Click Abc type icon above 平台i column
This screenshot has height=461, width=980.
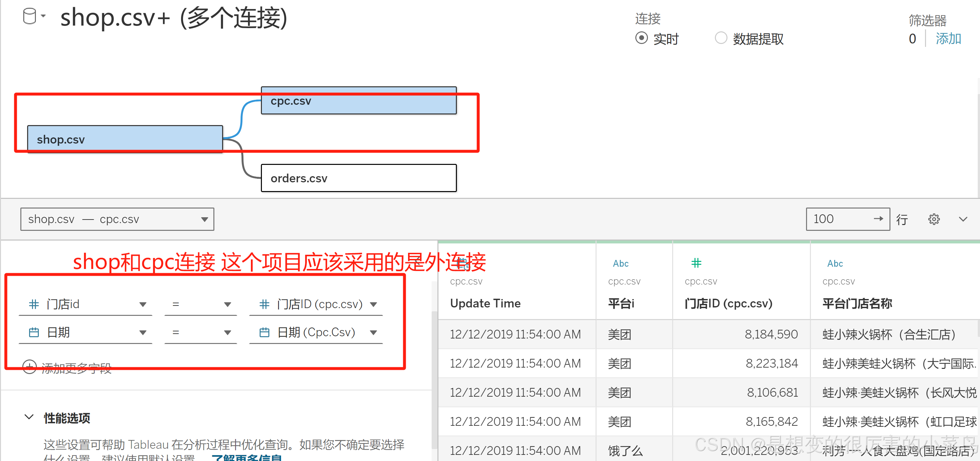[x=620, y=263]
